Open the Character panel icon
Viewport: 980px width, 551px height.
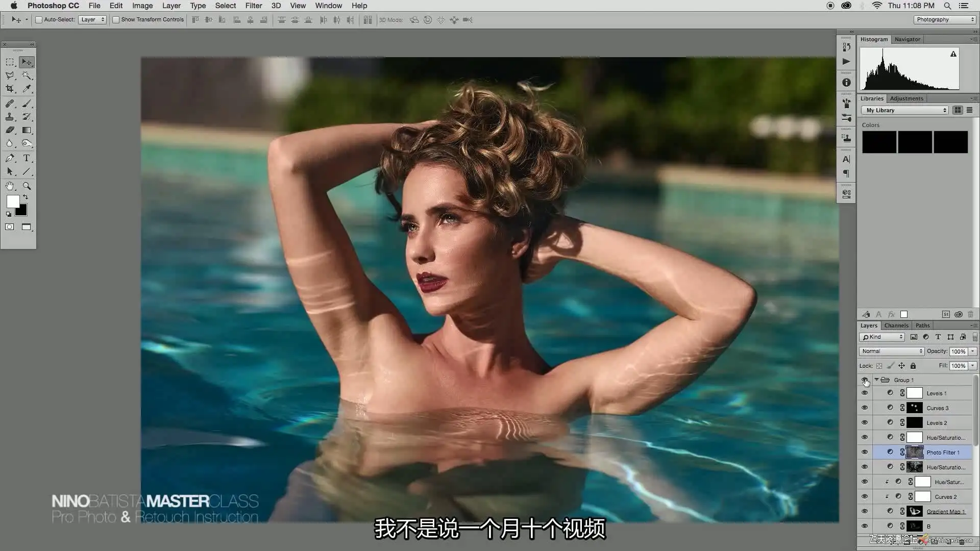[x=846, y=160]
